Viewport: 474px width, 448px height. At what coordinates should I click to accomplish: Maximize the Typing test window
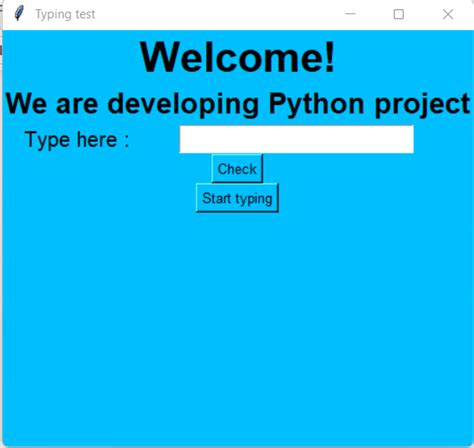click(399, 14)
